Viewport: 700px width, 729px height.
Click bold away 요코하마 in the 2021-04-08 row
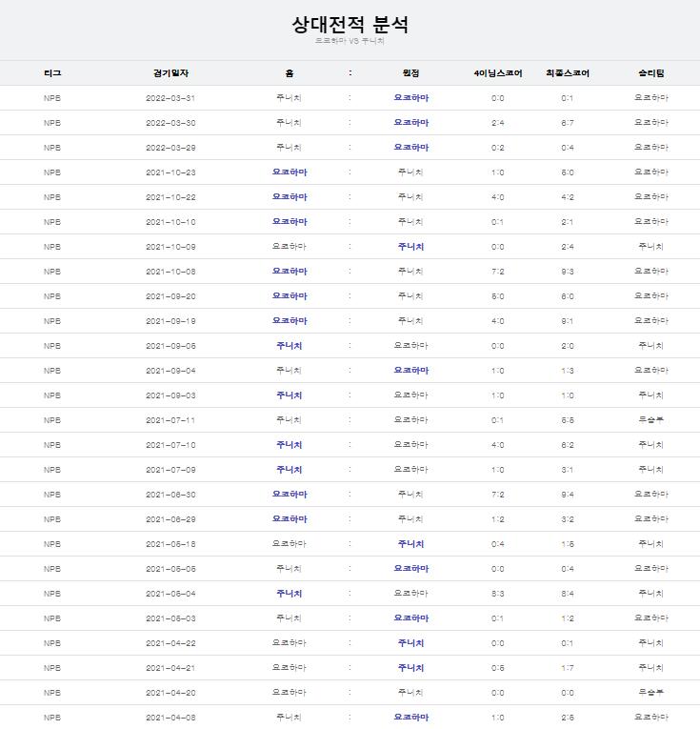[x=411, y=718]
